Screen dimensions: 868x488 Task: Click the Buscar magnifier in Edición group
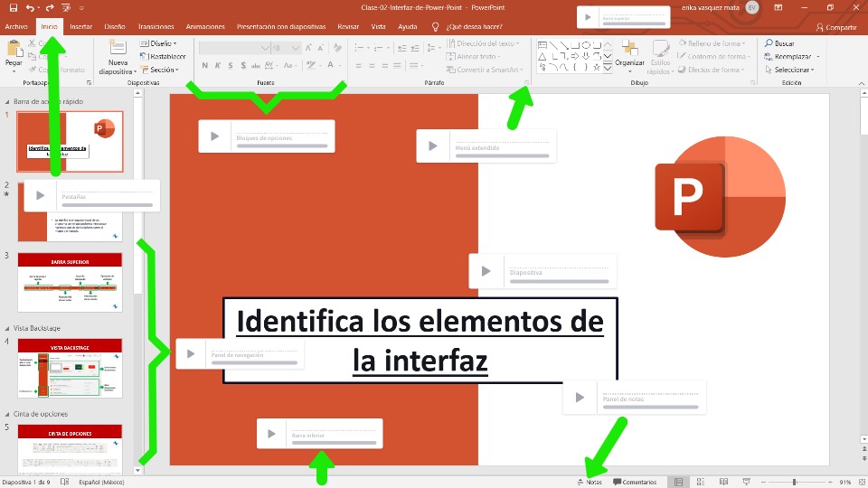[769, 42]
